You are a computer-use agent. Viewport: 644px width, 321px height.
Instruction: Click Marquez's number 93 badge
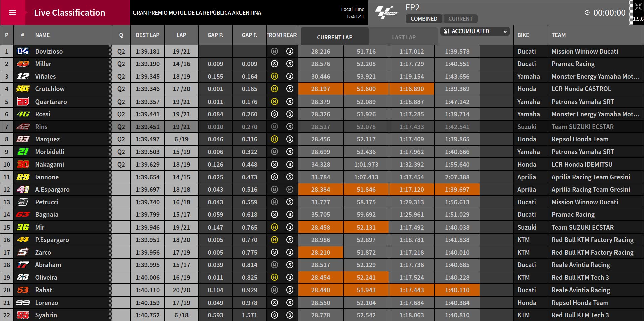(x=23, y=139)
